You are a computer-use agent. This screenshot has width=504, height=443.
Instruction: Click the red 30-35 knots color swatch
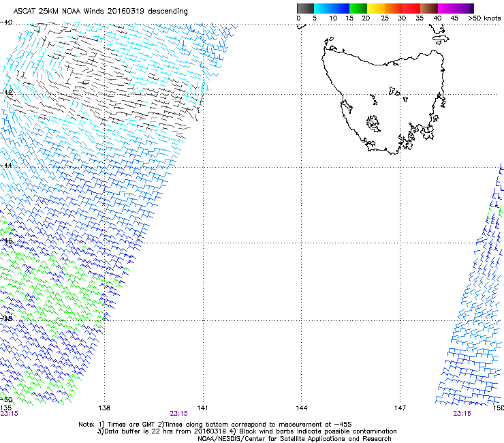pos(411,8)
